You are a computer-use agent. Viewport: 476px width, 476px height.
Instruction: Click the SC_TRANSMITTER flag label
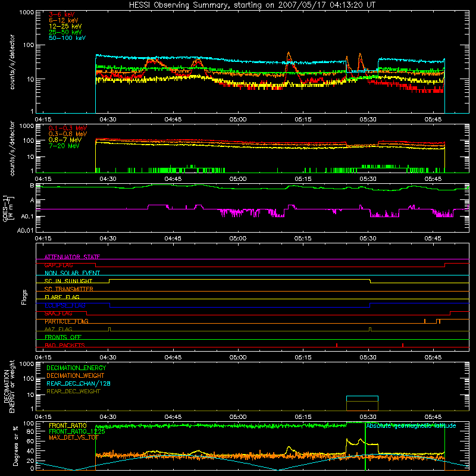[x=69, y=289]
